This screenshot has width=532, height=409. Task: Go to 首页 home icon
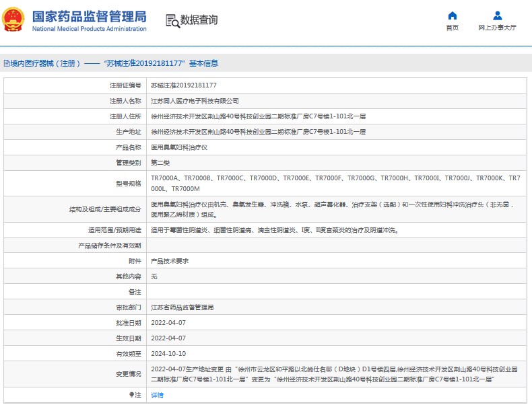[453, 15]
